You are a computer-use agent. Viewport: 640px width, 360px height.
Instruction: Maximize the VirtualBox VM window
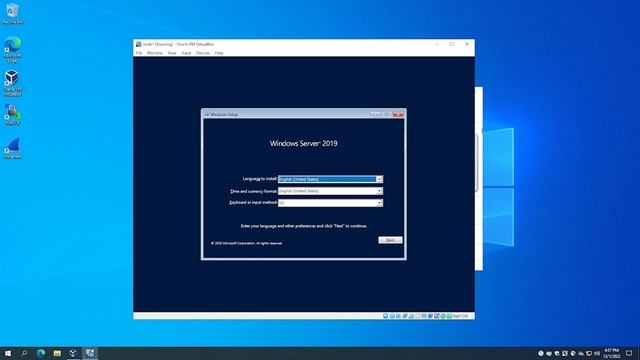[452, 44]
